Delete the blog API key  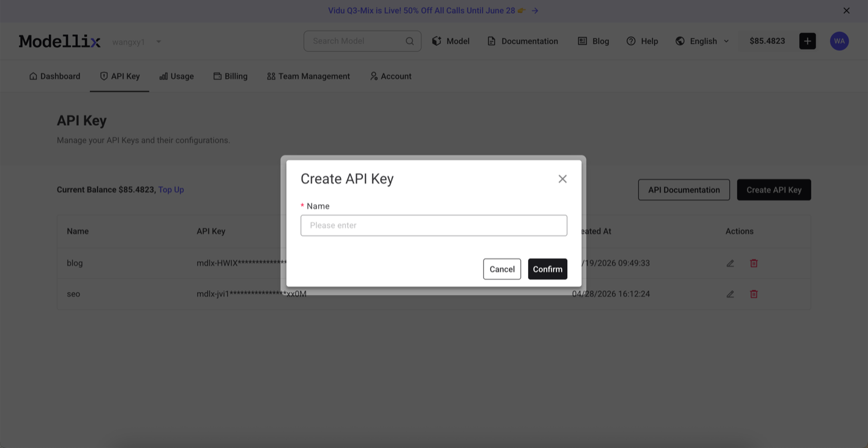(753, 263)
